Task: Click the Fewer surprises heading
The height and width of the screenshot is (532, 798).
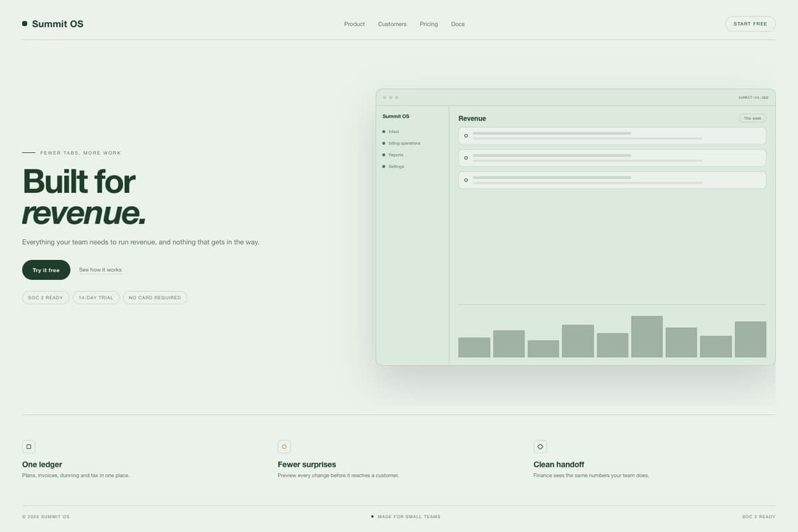Action: click(x=307, y=464)
